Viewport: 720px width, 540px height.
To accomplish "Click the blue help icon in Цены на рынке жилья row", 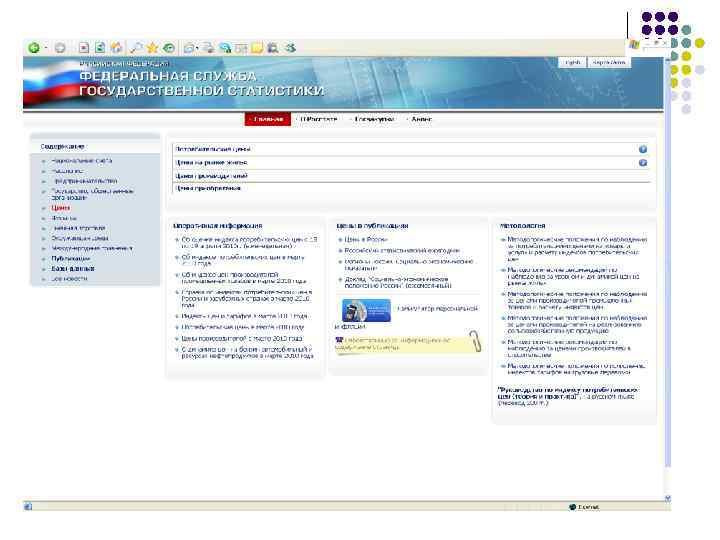I will [643, 163].
